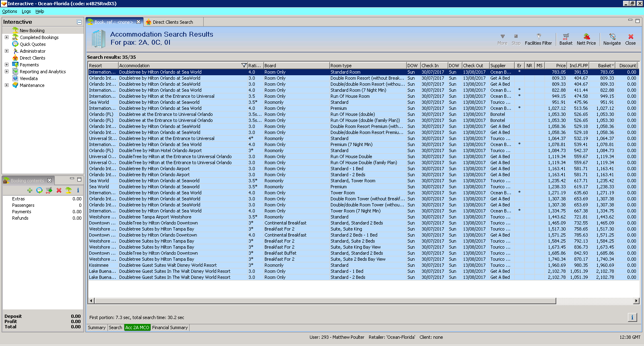
Task: Click the left arrow of the horizontal scrollbar
Action: [91, 301]
